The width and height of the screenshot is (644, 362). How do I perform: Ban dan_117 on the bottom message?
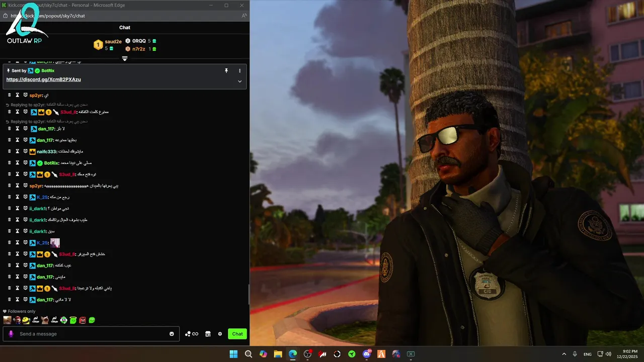[25, 300]
